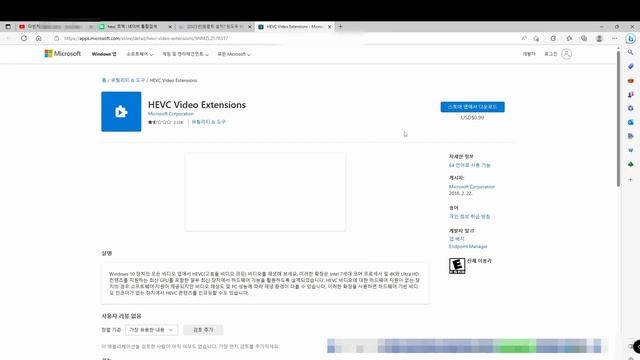Open the privacy policy link

(x=469, y=216)
